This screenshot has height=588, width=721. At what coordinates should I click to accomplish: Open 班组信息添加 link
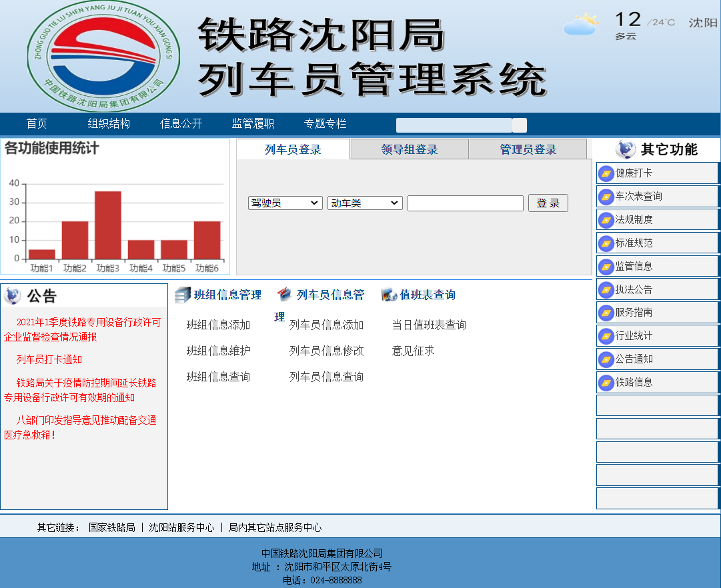tap(218, 325)
